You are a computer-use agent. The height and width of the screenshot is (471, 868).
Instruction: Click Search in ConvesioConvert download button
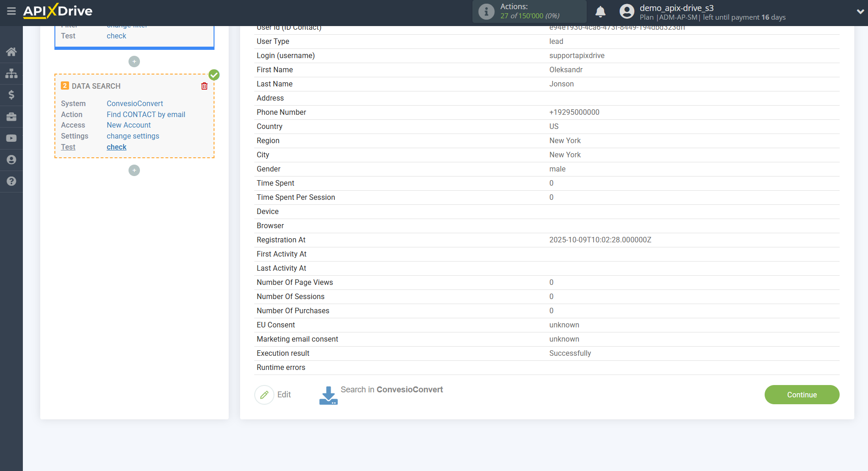click(328, 396)
